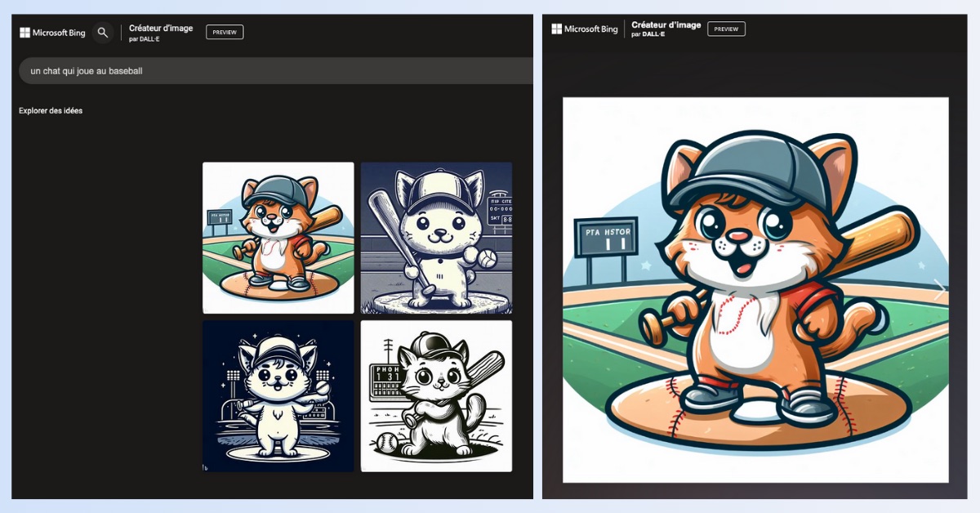
Task: Click the 'Microsoft Bing' text in right header
Action: tap(592, 29)
